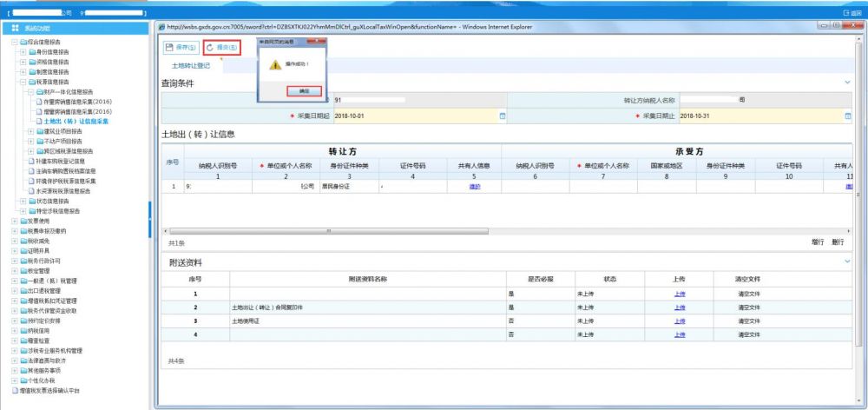Collapse the 附送资料 section chevron

[848, 261]
